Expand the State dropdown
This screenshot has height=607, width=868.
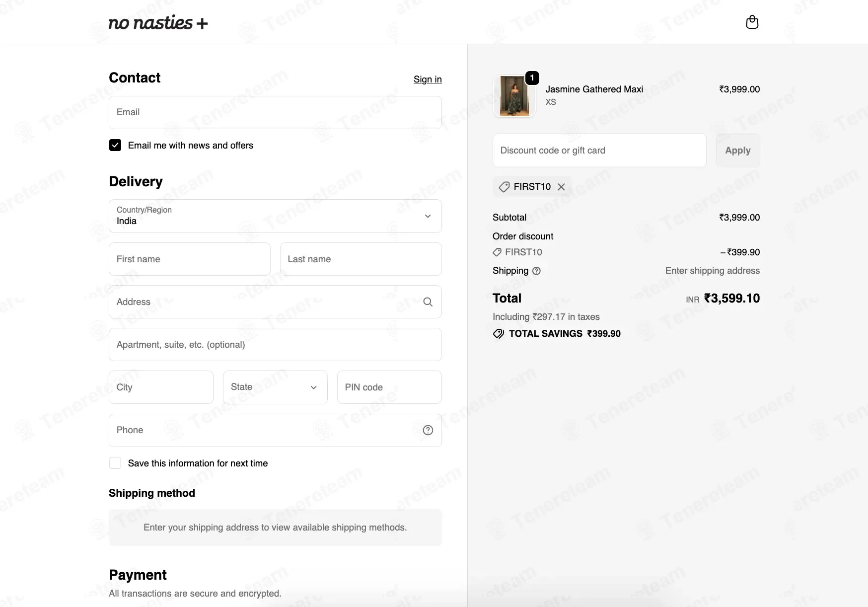point(275,387)
